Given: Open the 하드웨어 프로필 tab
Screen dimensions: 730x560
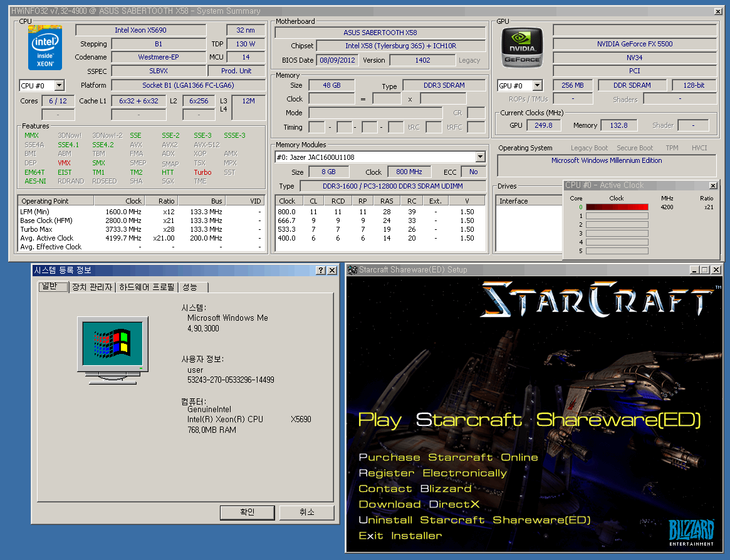Looking at the screenshot, I should 147,288.
